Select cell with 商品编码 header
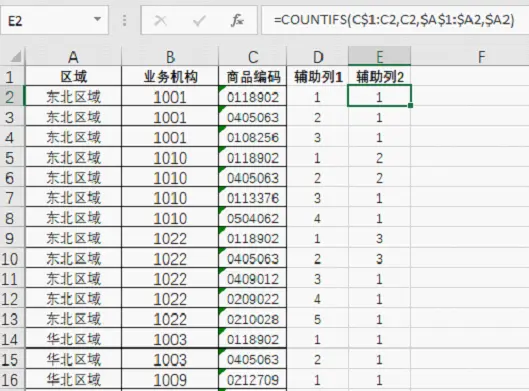The width and height of the screenshot is (529, 391). pos(253,77)
